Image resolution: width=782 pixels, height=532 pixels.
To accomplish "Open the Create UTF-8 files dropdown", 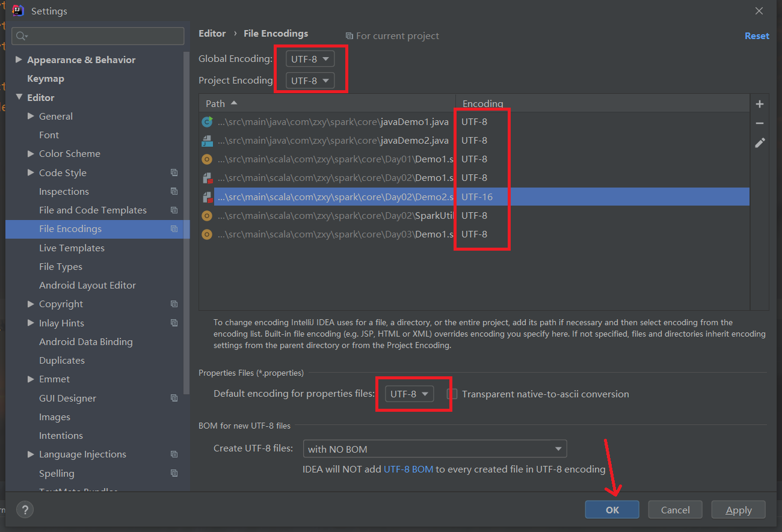I will [434, 448].
